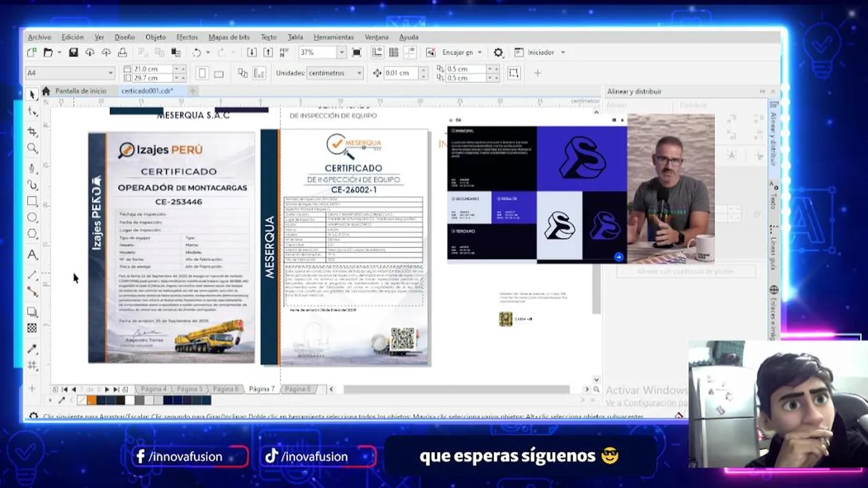The width and height of the screenshot is (868, 488).
Task: Click the Import icon
Action: click(x=252, y=52)
